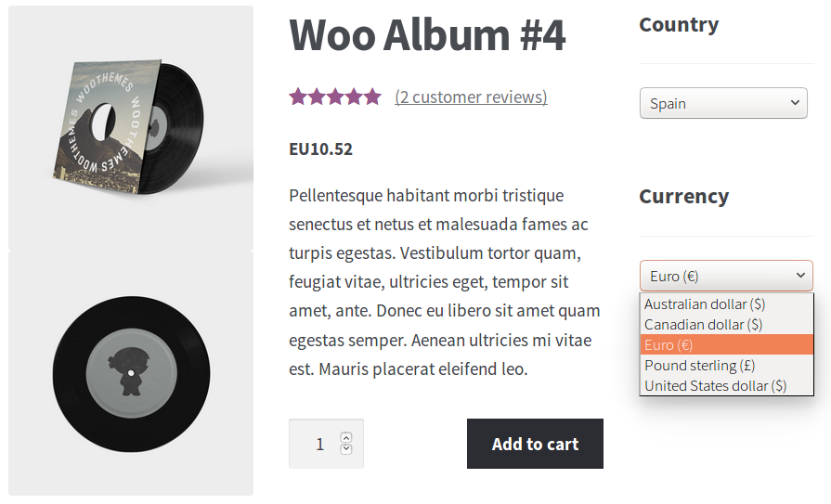831x504 pixels.
Task: Increase quantity with the up arrow
Action: (346, 437)
